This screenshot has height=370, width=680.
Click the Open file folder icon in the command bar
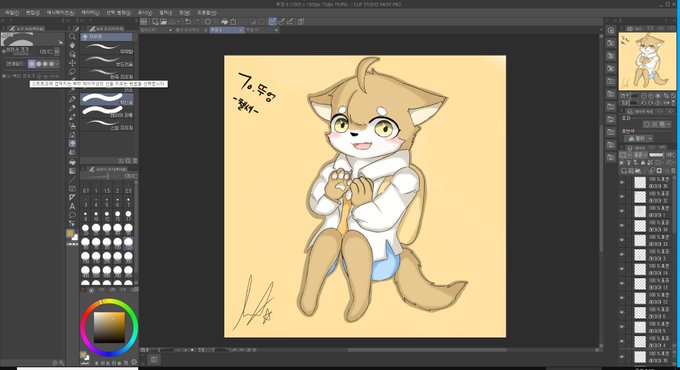(163, 21)
